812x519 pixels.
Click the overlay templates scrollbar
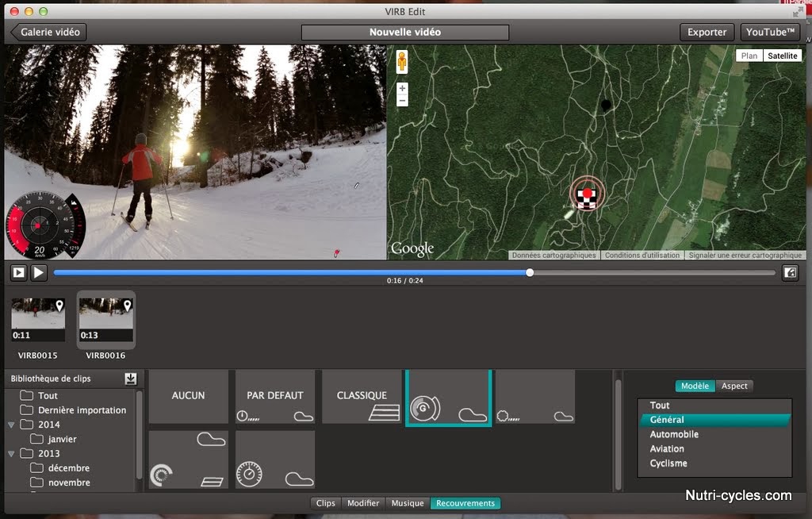coord(618,435)
